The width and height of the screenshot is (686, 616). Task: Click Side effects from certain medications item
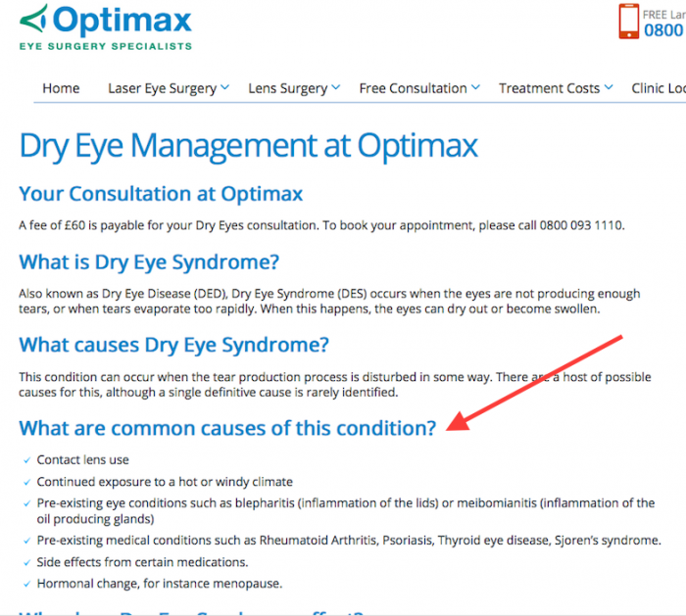click(142, 562)
